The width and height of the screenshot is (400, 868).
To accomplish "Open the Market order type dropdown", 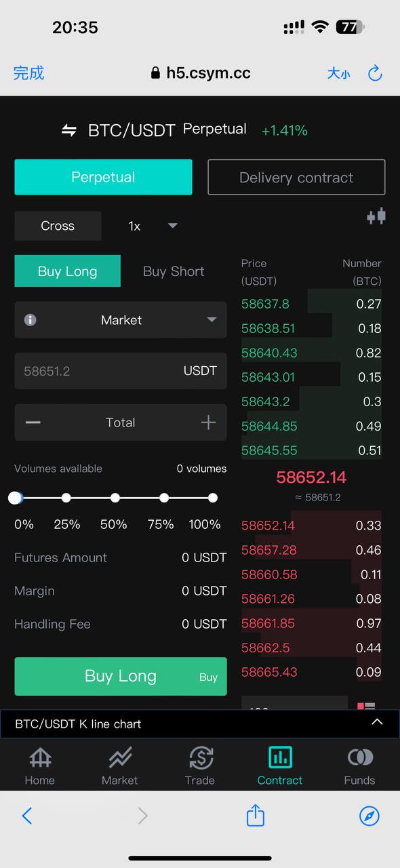I will click(121, 320).
